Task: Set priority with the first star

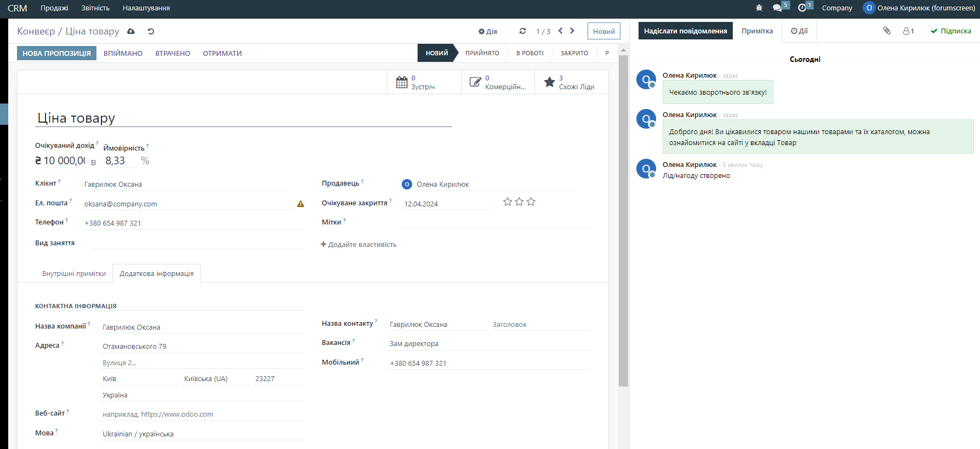Action: tap(508, 202)
